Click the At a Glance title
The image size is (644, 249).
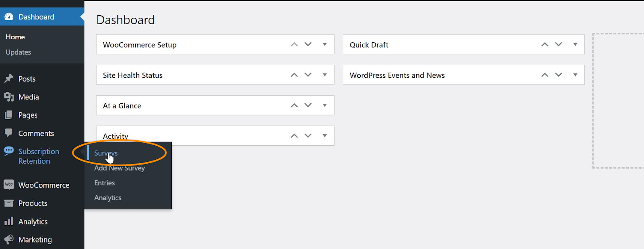(x=122, y=106)
